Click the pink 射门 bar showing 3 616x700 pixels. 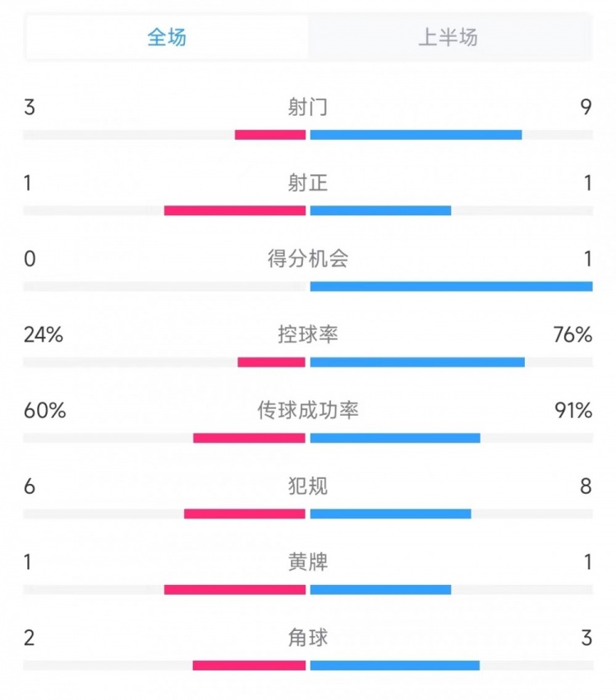(270, 135)
